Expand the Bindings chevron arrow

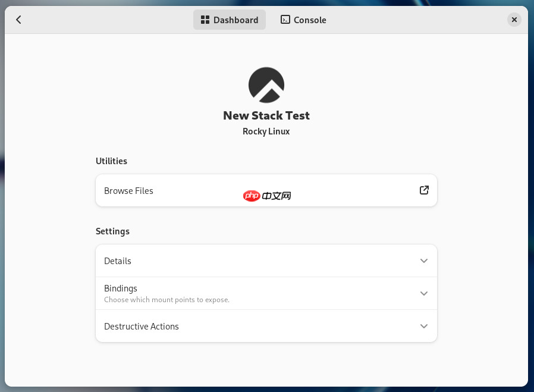(424, 293)
